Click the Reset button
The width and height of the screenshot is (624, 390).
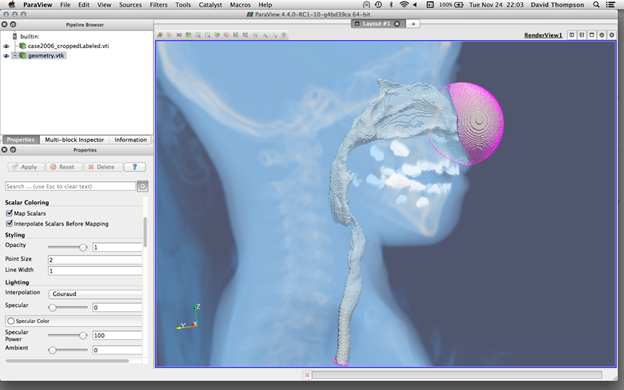[64, 167]
